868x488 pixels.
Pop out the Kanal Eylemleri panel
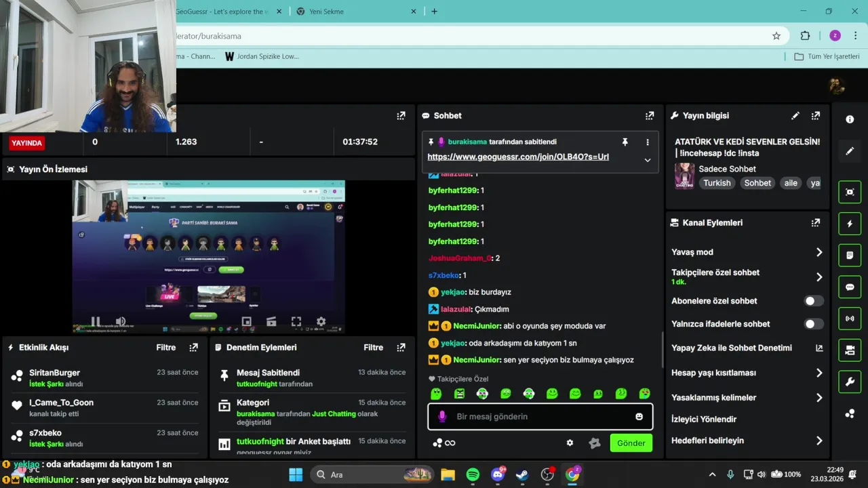(816, 222)
